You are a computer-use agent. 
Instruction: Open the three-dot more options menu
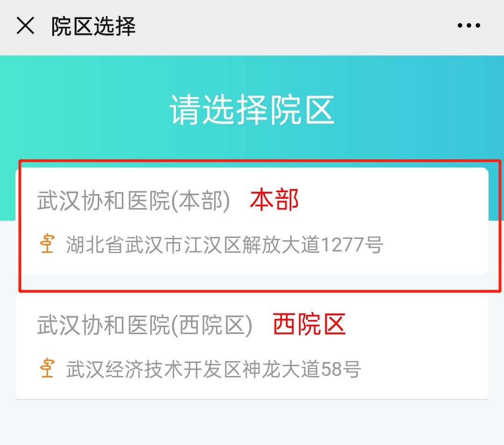coord(469,26)
